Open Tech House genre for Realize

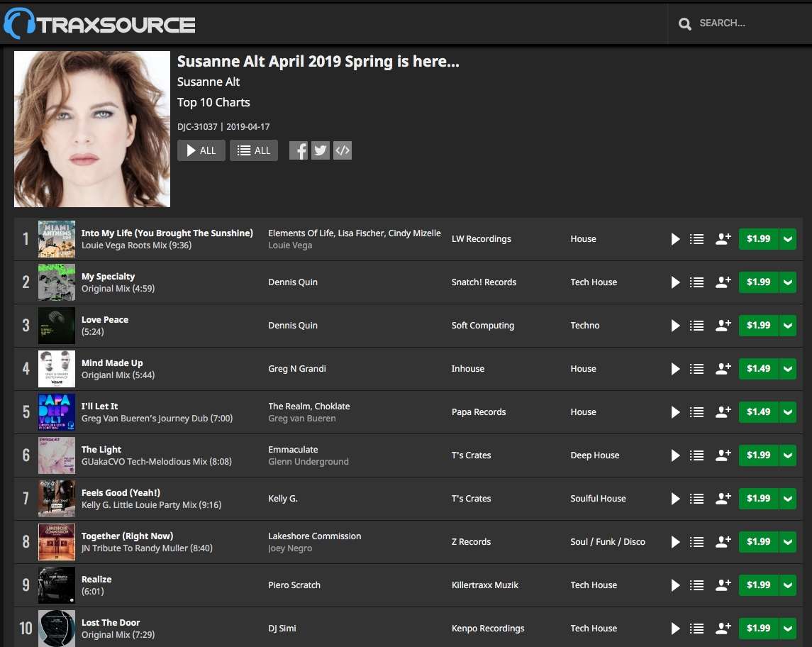pos(594,585)
